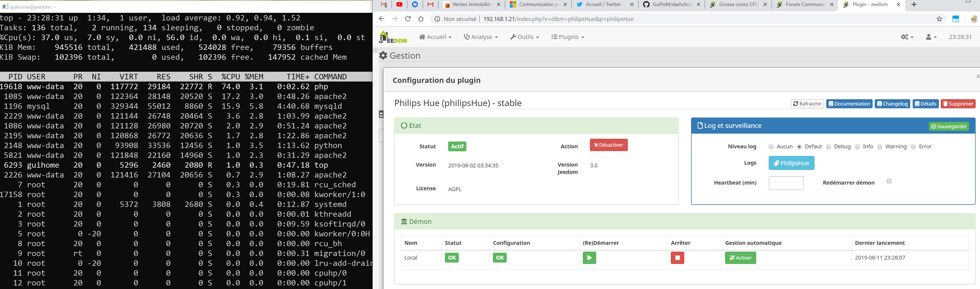Viewport: 980px width, 289px height.
Task: Close the Grosse conso CPU tab
Action: coord(765,5)
